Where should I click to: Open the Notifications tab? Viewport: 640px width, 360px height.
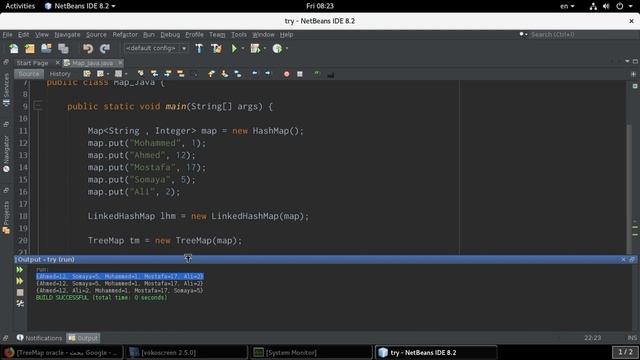click(39, 338)
